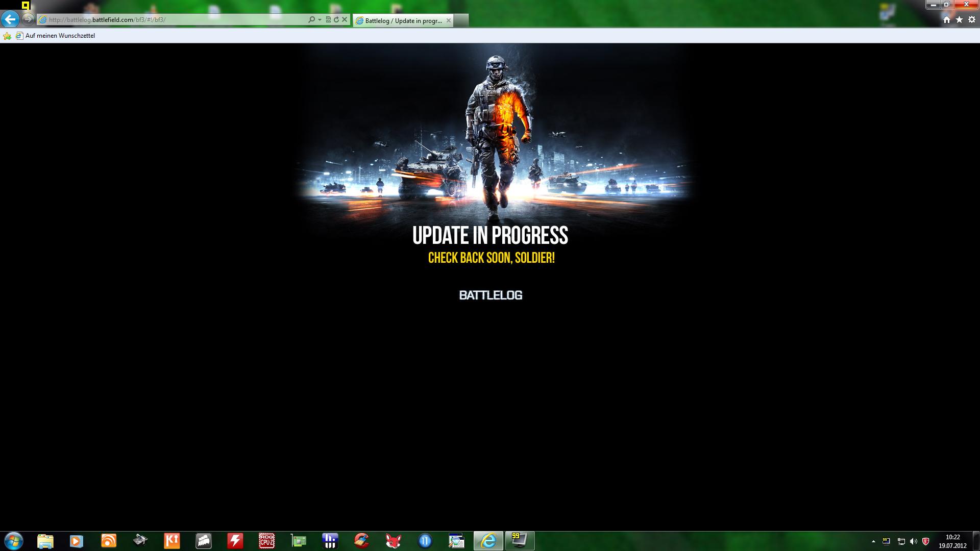Stop loading with address bar X
This screenshot has width=980, height=551.
[345, 19]
